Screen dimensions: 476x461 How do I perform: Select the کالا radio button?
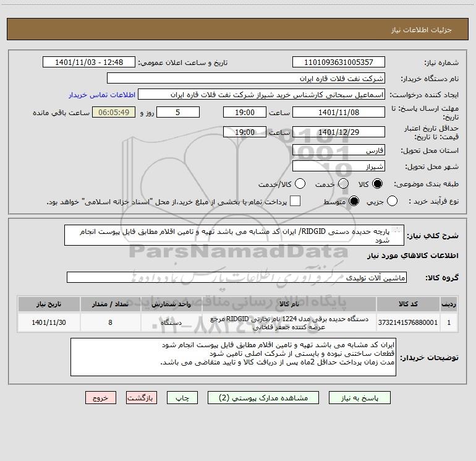(x=377, y=184)
